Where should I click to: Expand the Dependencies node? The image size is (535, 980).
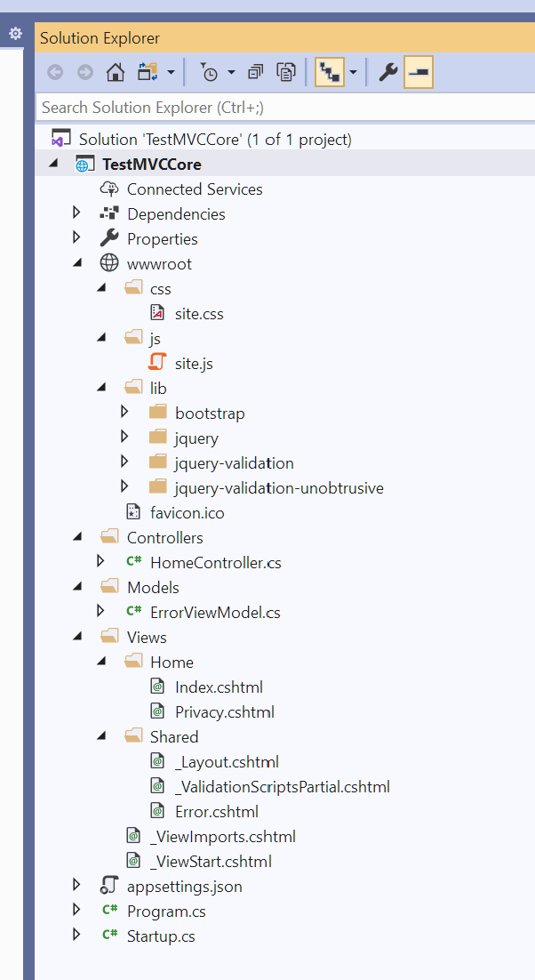click(76, 213)
